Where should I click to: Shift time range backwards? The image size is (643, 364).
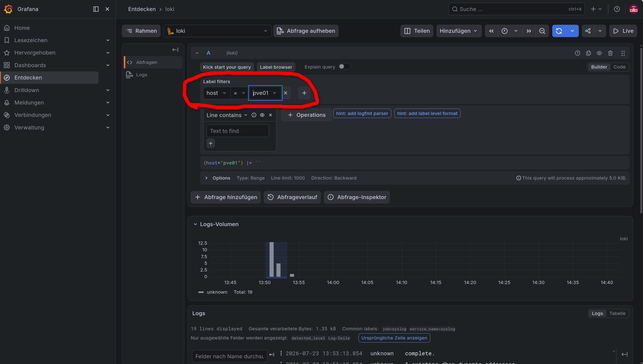tap(491, 31)
